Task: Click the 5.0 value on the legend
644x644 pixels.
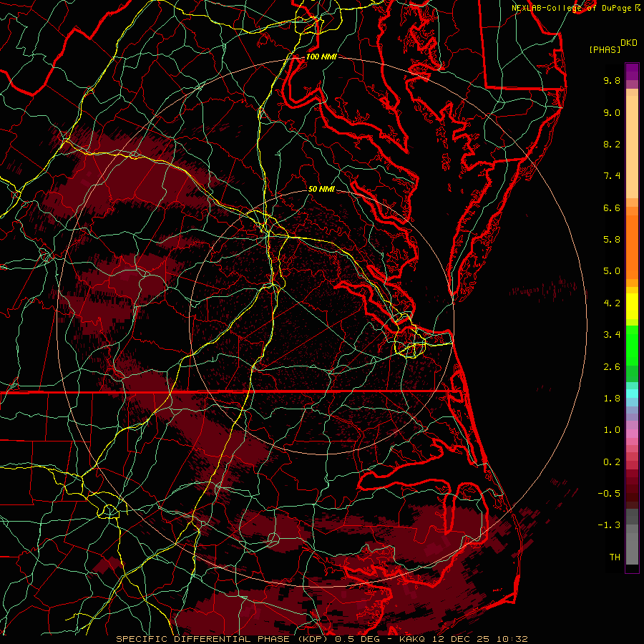Action: click(x=612, y=271)
